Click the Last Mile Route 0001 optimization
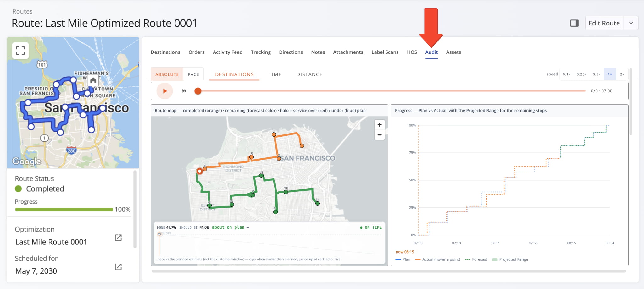Image resolution: width=644 pixels, height=289 pixels. 51,242
